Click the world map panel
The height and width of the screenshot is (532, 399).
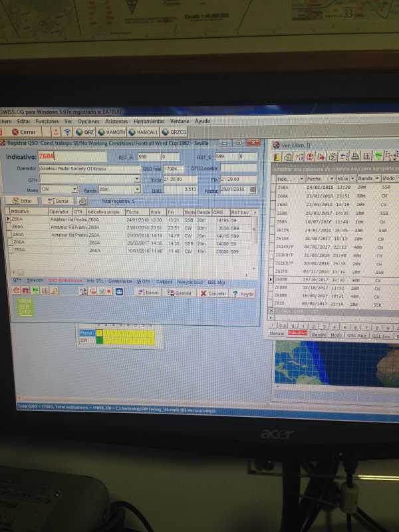[337, 364]
